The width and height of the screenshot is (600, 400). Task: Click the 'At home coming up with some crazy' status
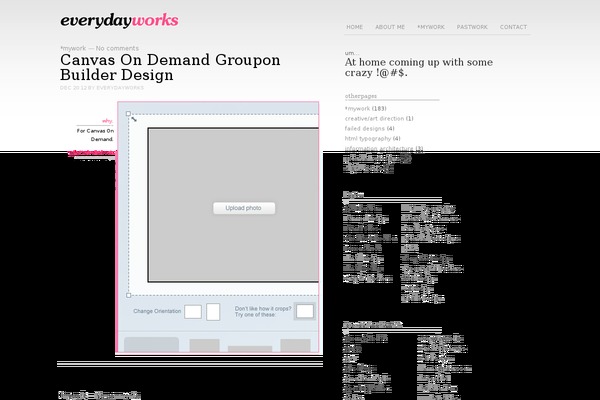click(419, 67)
